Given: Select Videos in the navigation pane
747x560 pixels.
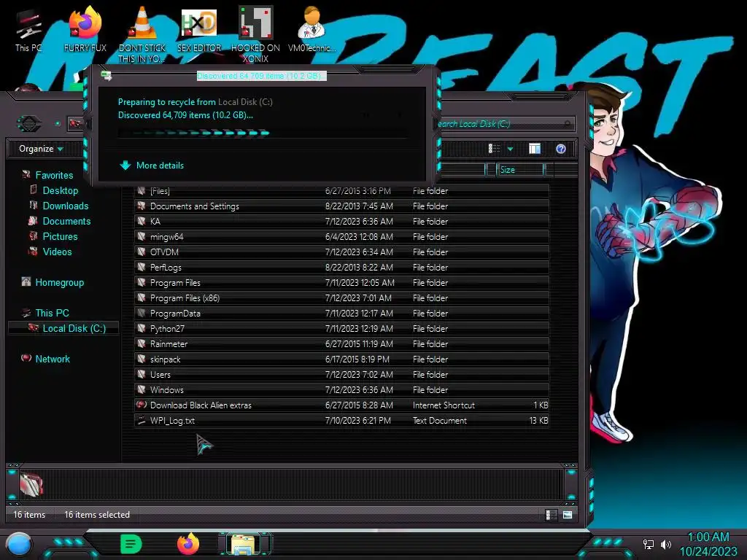Looking at the screenshot, I should 50,252.
